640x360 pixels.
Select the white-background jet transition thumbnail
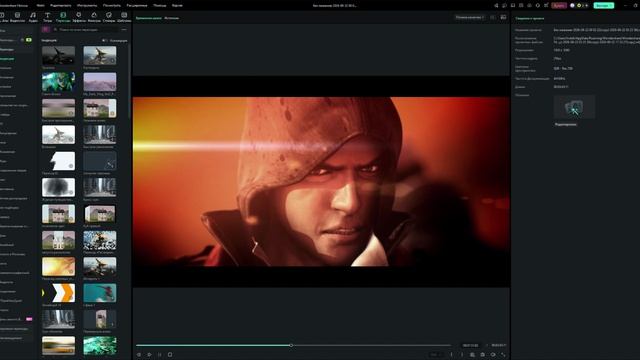click(x=58, y=134)
